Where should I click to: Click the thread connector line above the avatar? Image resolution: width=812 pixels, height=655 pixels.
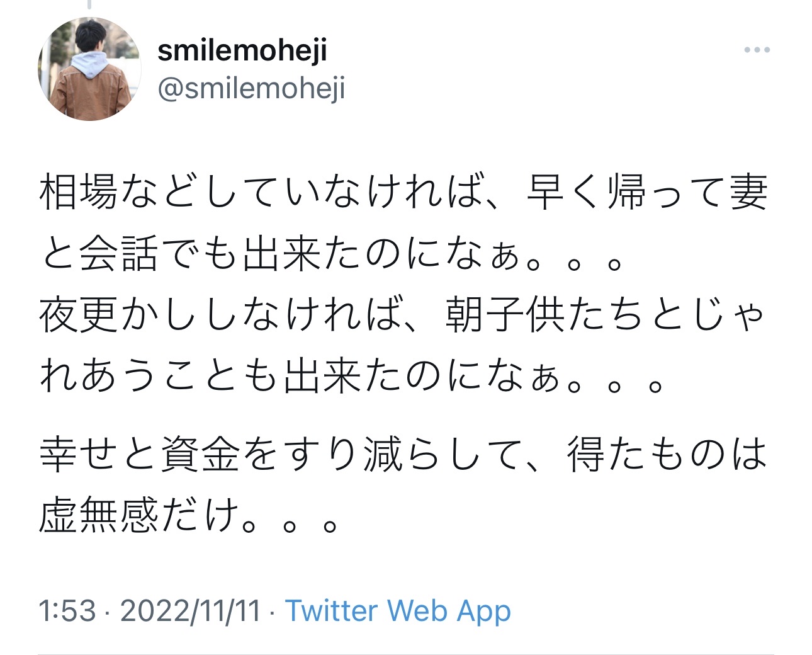point(89,4)
